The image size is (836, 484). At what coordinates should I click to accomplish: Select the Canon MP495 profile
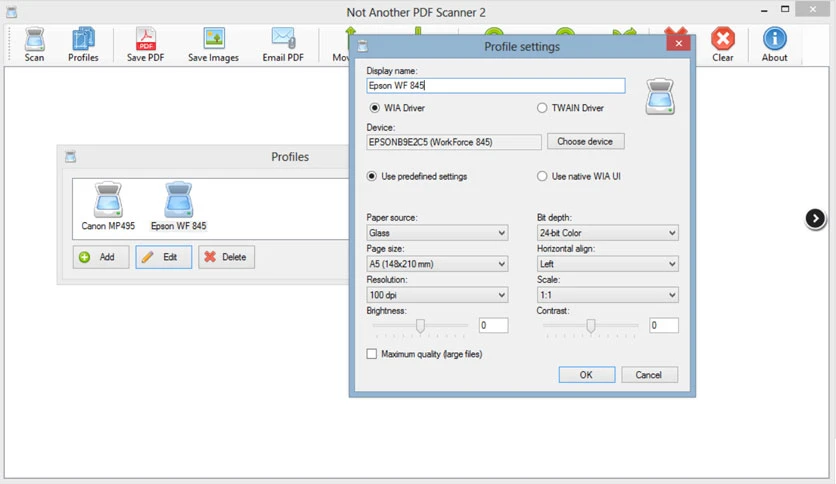[x=108, y=207]
